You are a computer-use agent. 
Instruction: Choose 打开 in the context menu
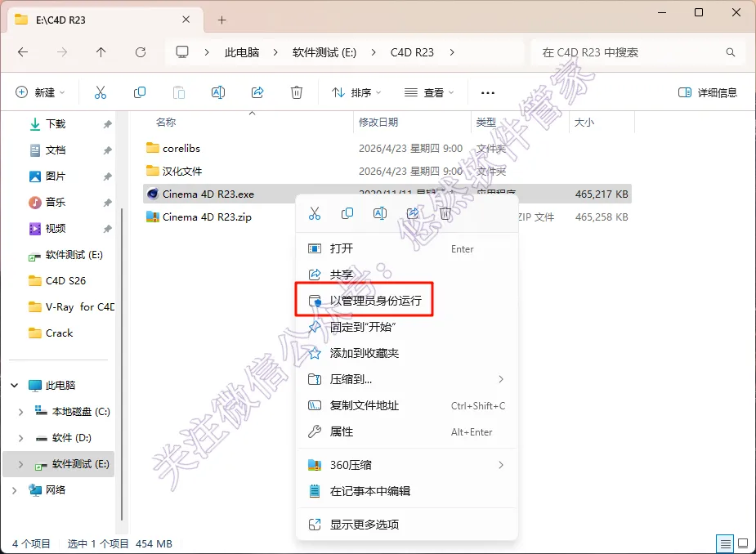click(407, 248)
